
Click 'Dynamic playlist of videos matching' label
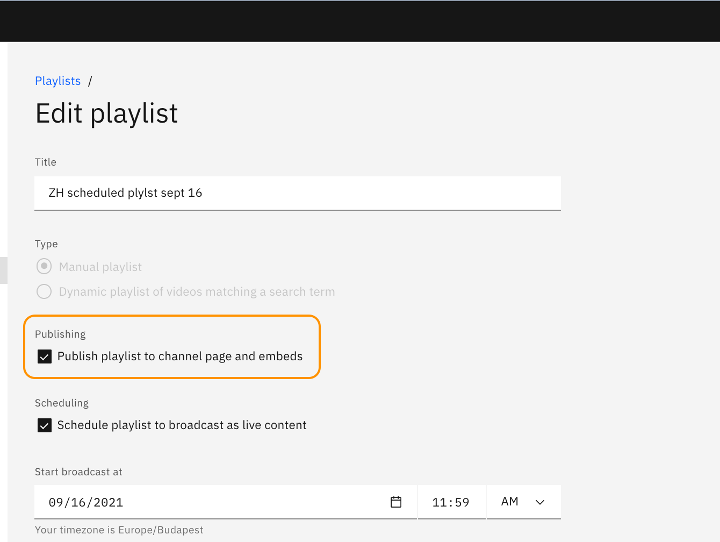197,292
